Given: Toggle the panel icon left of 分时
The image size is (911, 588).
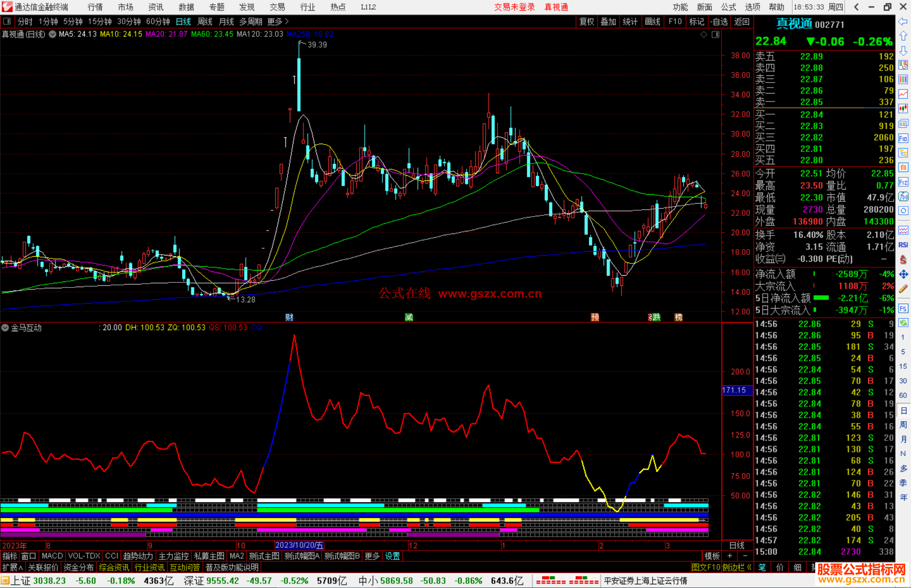Looking at the screenshot, I should [7, 21].
